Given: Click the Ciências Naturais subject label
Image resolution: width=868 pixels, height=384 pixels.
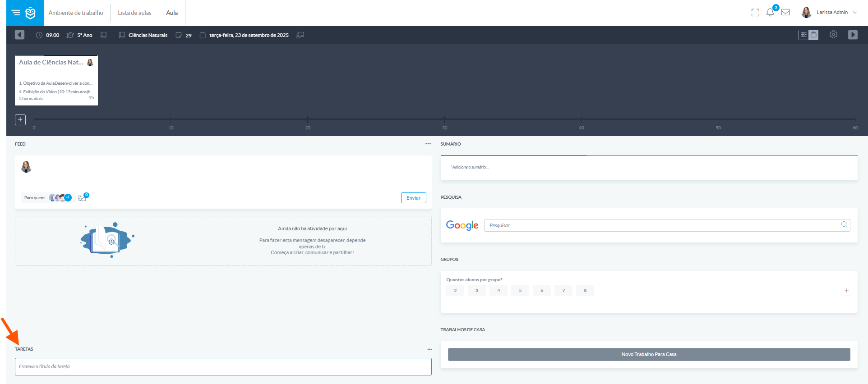Looking at the screenshot, I should [148, 35].
